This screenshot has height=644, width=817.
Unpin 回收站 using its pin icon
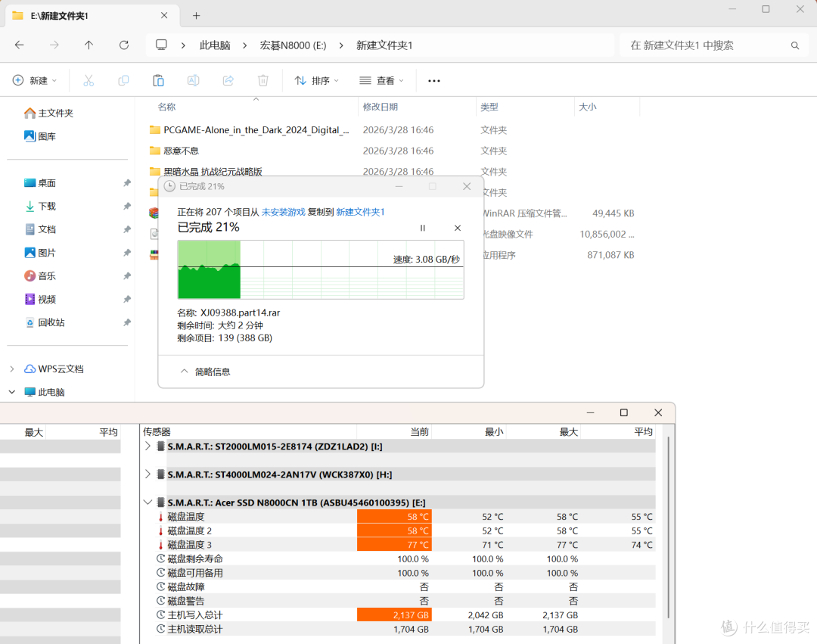coord(126,322)
